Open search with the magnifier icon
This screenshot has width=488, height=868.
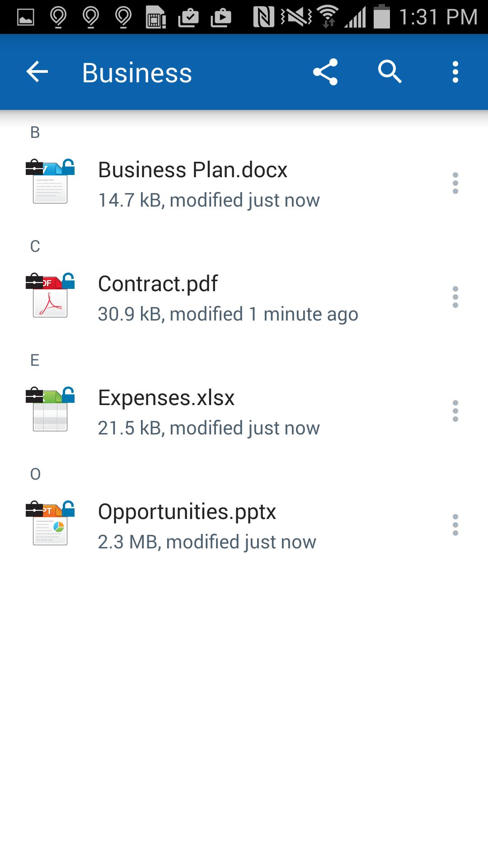click(389, 72)
